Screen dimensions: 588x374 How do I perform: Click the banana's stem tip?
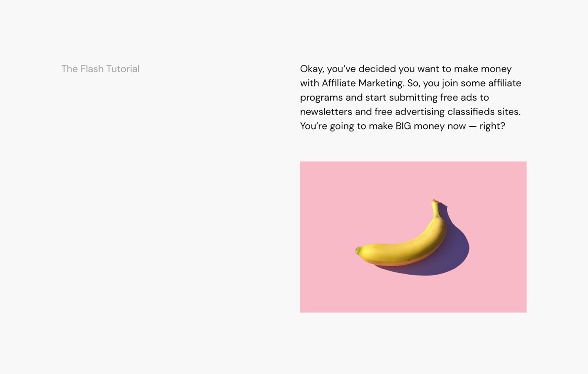[435, 202]
